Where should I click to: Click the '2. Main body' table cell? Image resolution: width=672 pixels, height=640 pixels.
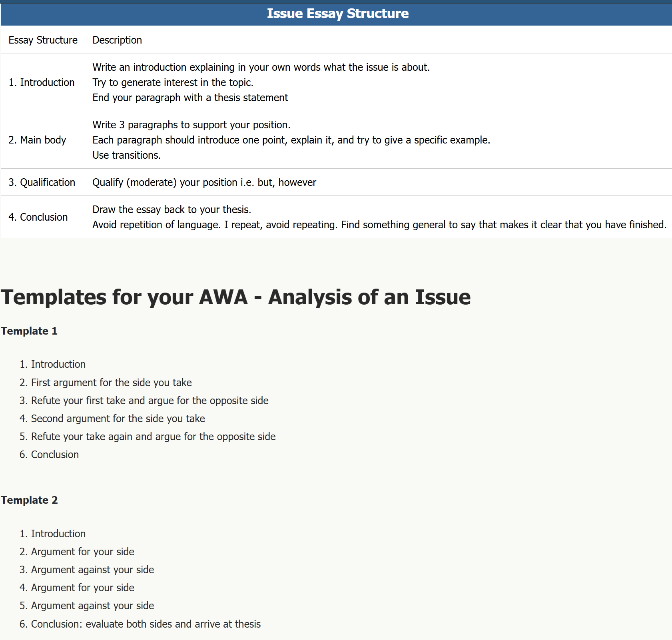coord(43,140)
